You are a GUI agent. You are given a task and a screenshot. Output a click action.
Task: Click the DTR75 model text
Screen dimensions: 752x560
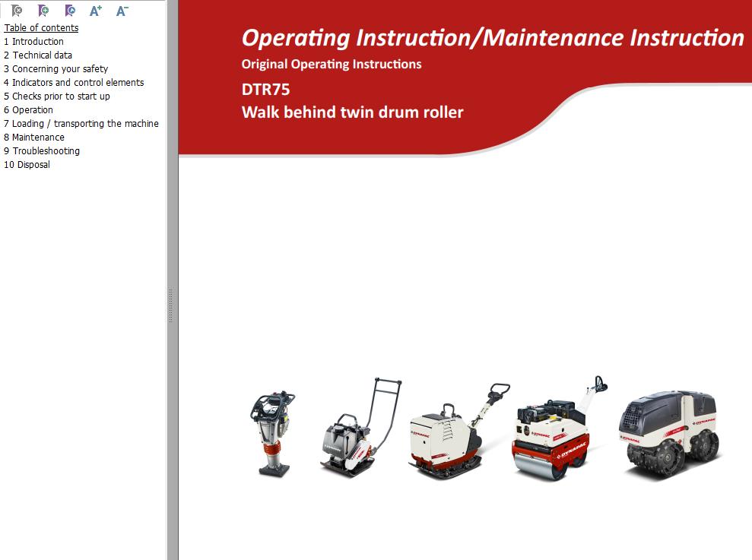[265, 90]
